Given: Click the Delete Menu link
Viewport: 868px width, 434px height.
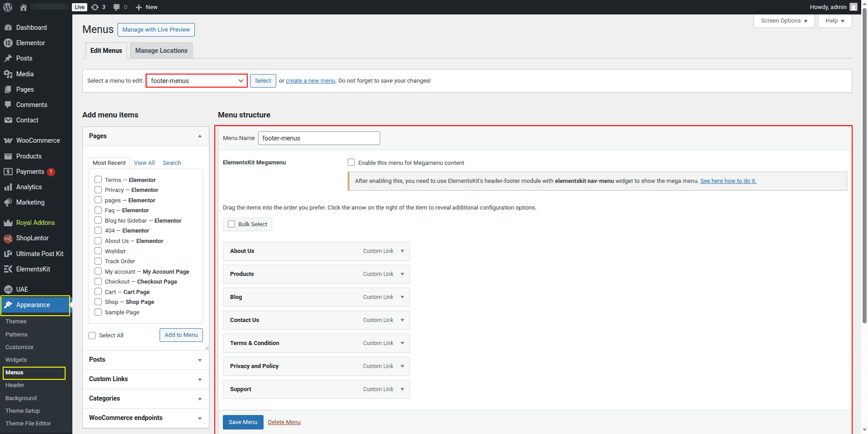Looking at the screenshot, I should coord(284,422).
